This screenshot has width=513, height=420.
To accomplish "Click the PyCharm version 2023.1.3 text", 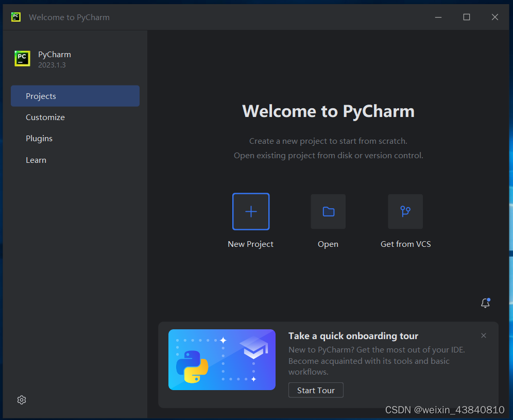I will click(52, 65).
